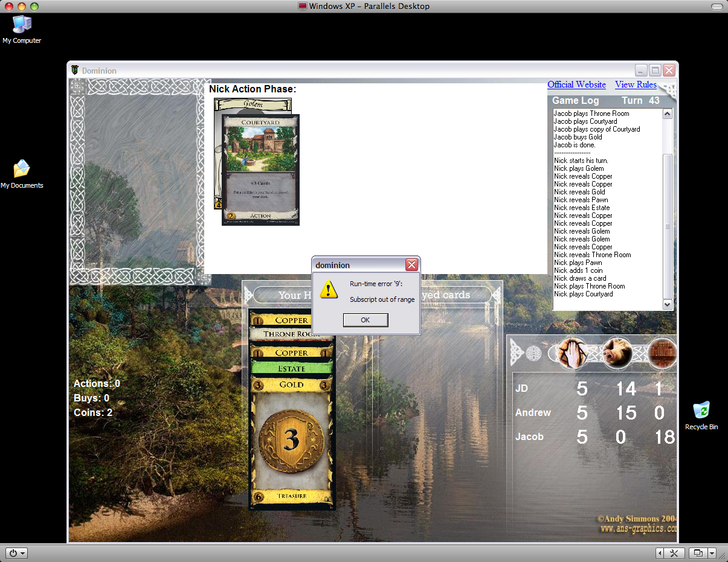Open the Parallels view mode dropdown arrow

coord(712,553)
